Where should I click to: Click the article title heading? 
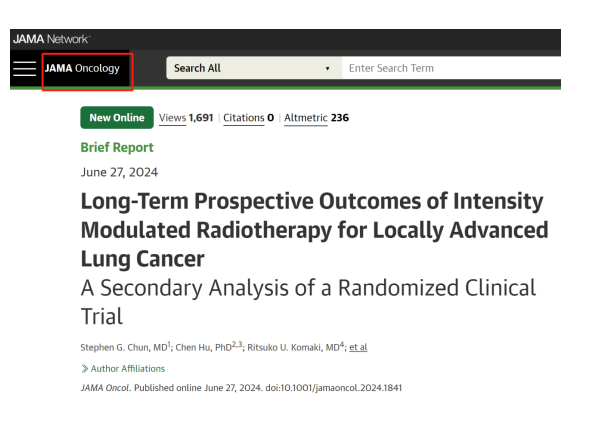(x=314, y=230)
